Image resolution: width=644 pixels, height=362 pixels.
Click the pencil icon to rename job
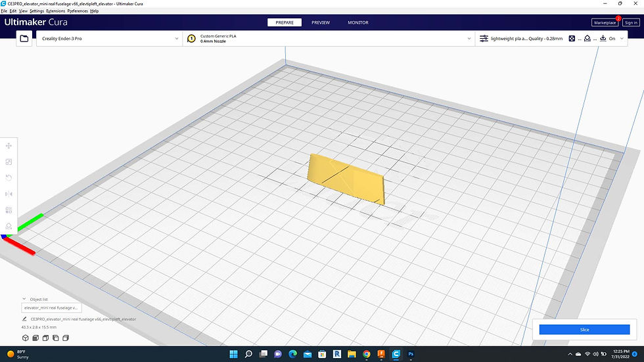[x=24, y=319]
